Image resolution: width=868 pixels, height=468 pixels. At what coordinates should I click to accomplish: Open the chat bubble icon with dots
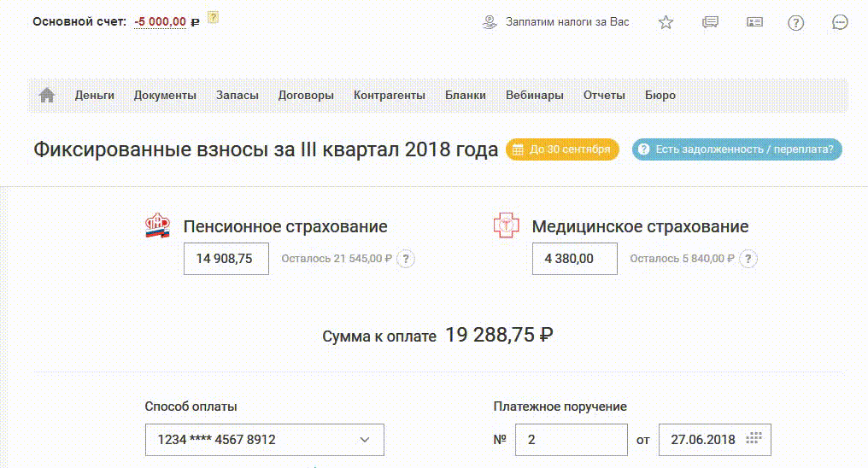tap(840, 22)
